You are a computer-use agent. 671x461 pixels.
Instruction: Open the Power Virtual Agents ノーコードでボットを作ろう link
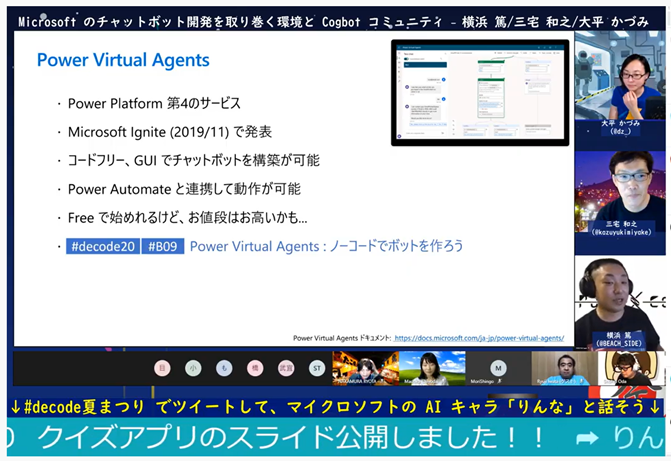click(x=327, y=246)
